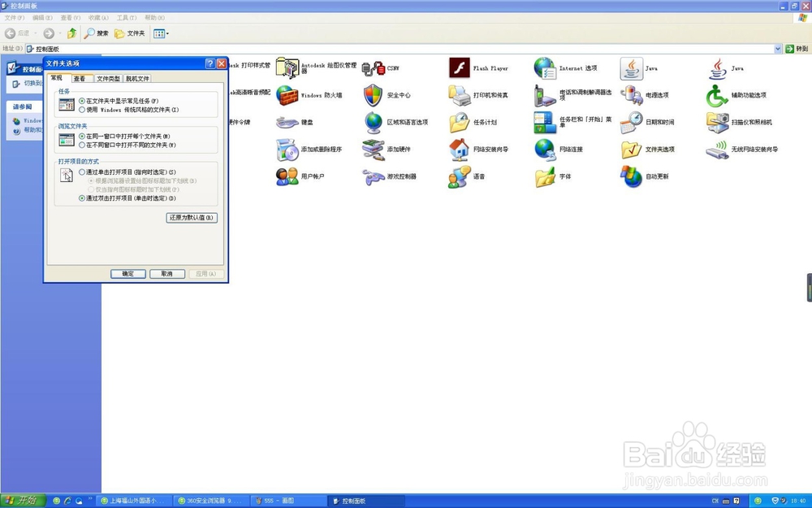Open 辅助功能选项 wheelchair icon

click(x=717, y=95)
